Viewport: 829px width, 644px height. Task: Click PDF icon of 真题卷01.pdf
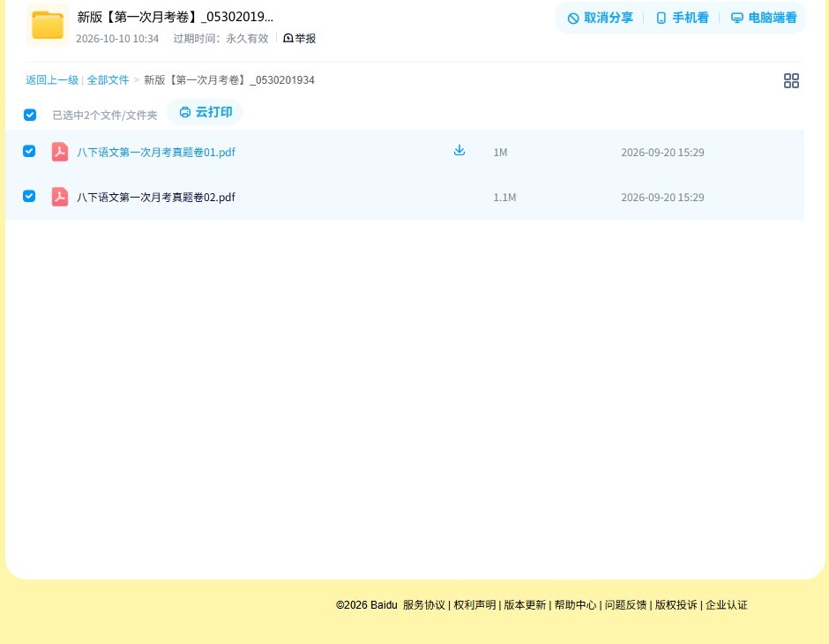60,152
